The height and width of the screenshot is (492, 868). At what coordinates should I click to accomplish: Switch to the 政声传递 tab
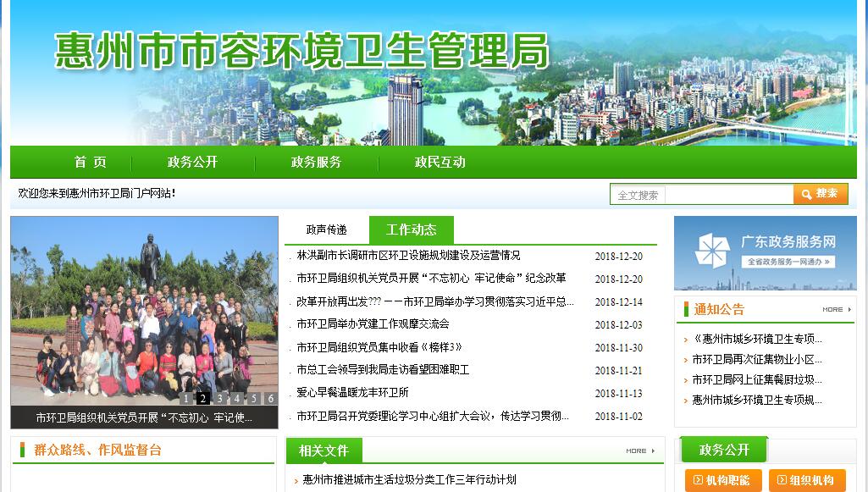click(327, 229)
